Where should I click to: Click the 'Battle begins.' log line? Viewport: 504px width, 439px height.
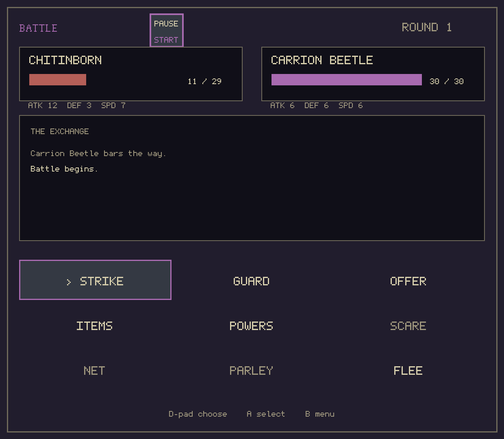pyautogui.click(x=64, y=169)
